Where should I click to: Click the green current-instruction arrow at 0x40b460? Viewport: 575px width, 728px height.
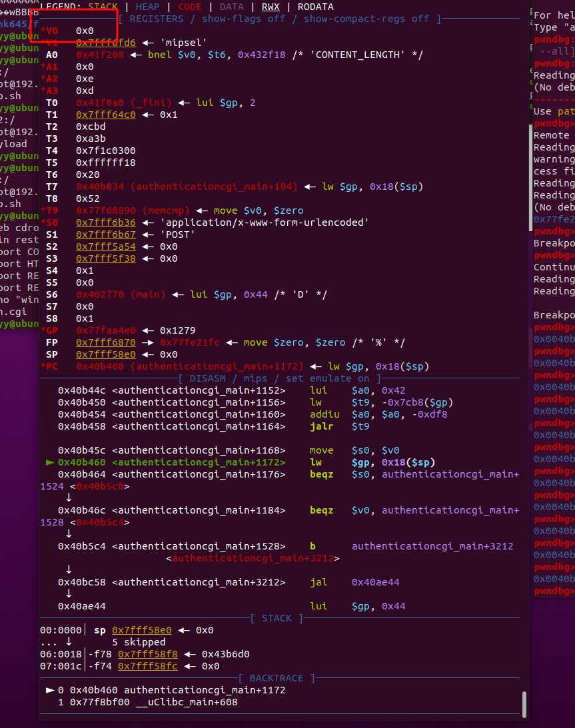click(50, 463)
